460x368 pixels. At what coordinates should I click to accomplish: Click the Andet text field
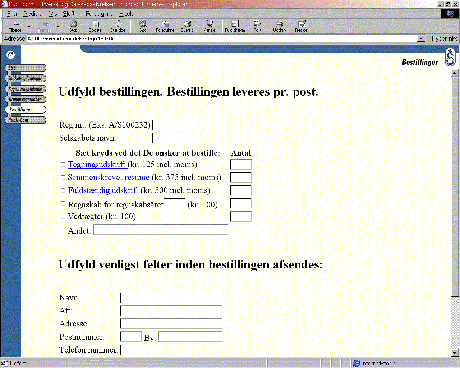161,230
